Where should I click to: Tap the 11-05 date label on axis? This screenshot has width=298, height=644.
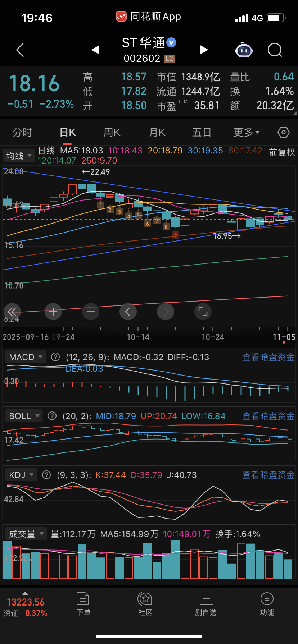[284, 337]
